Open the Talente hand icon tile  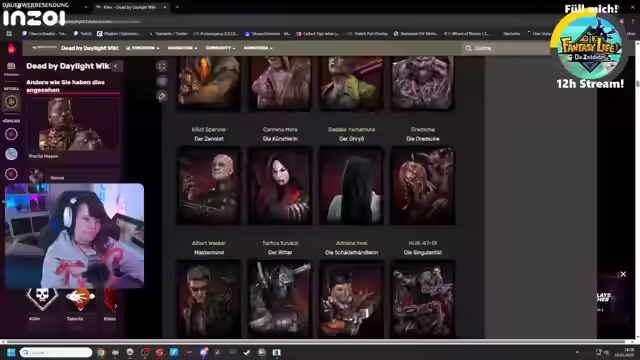point(80,299)
